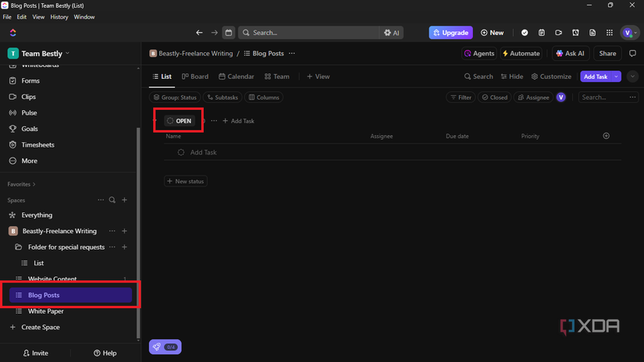Click the rocket onboarding progress badge
Viewport: 644px width, 362px height.
165,347
